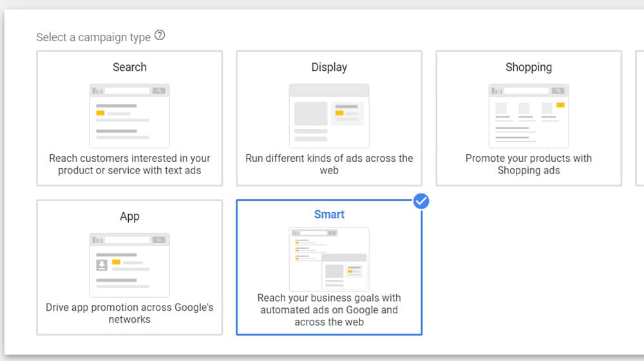The height and width of the screenshot is (361, 644).
Task: Click the Shopping card illustration
Action: [x=529, y=116]
